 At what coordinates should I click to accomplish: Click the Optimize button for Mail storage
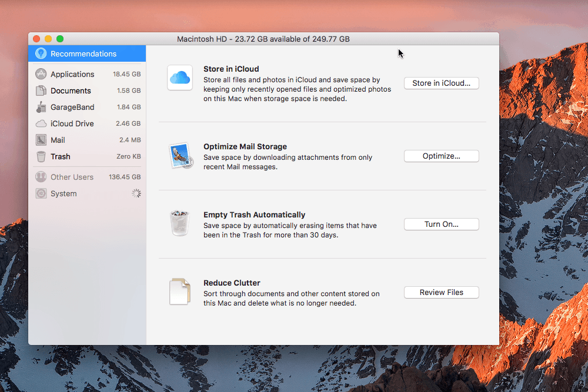(x=441, y=156)
